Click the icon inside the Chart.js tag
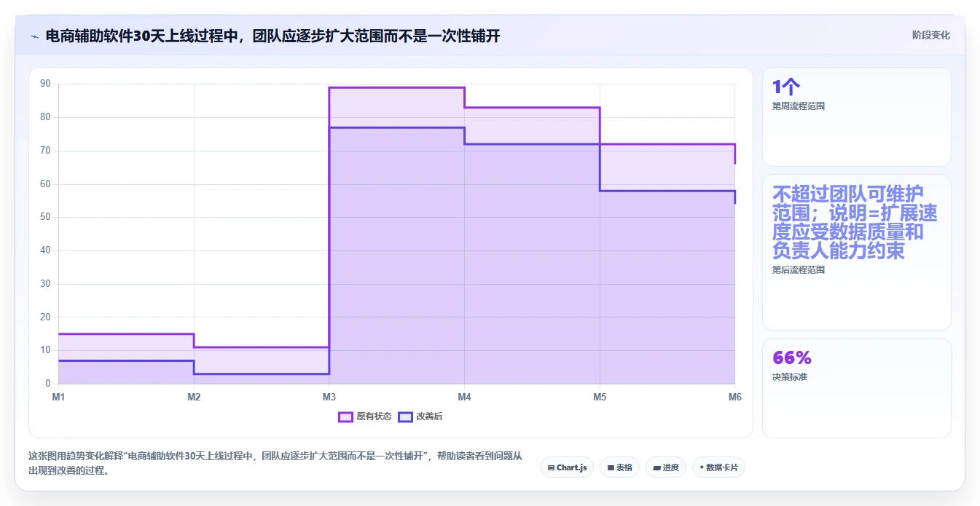Image resolution: width=980 pixels, height=506 pixels. coord(551,467)
